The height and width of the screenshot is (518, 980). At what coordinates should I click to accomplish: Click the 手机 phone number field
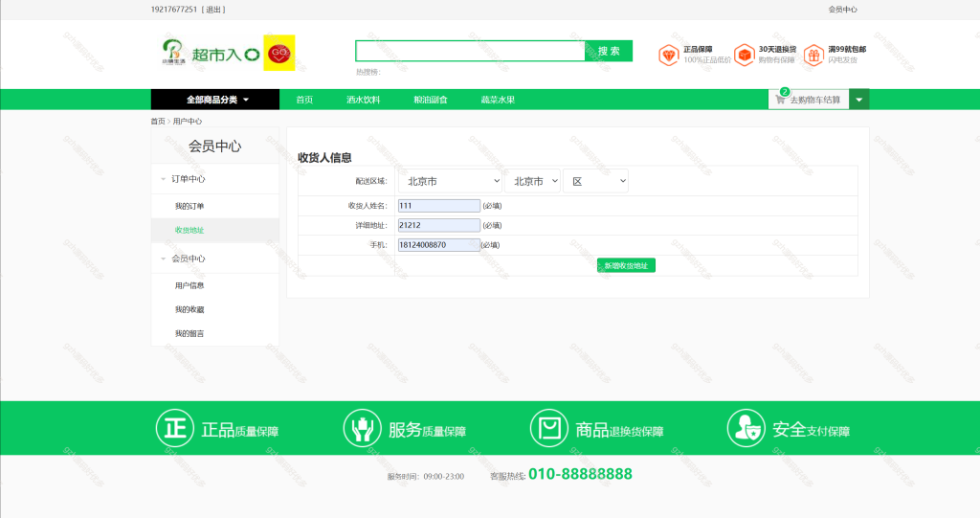click(x=438, y=244)
